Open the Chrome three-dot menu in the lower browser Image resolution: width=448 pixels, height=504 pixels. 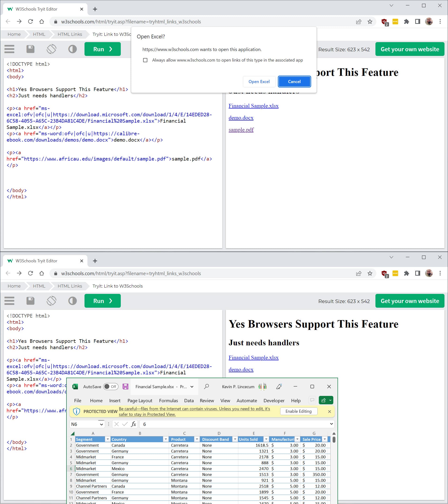[x=440, y=273]
